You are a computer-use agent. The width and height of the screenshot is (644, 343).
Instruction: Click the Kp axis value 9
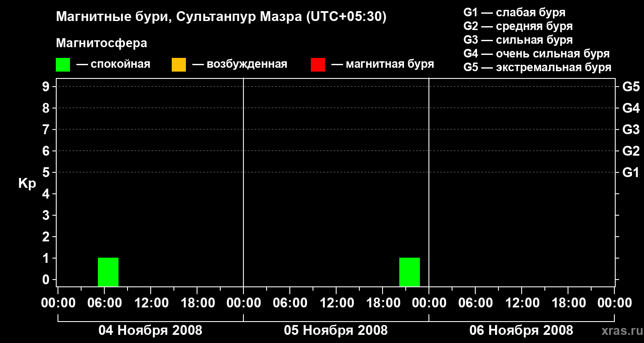pyautogui.click(x=47, y=87)
